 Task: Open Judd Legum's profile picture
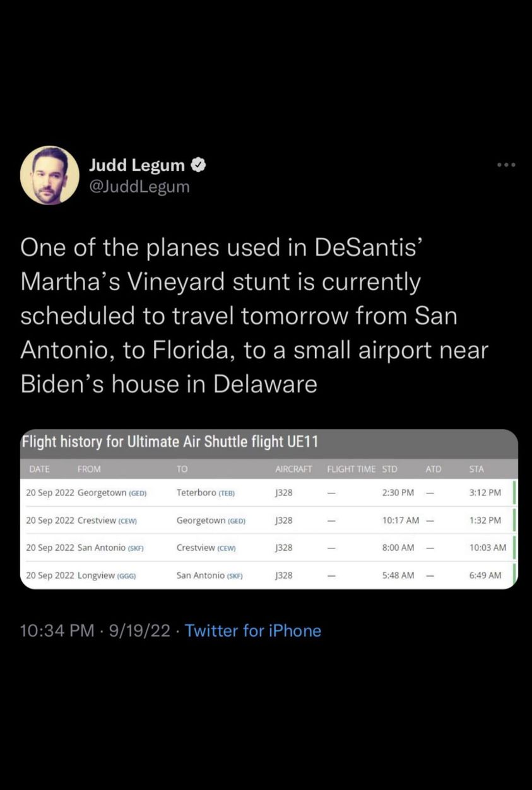[x=50, y=175]
